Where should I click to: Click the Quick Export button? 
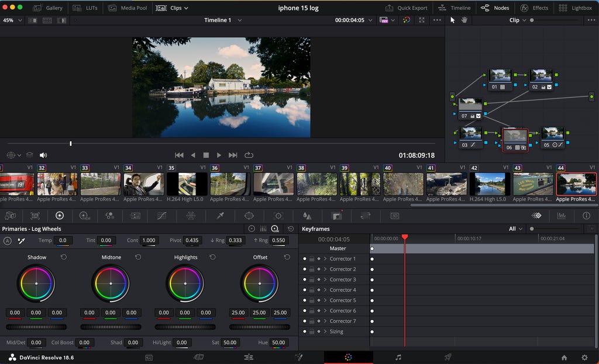click(x=406, y=8)
